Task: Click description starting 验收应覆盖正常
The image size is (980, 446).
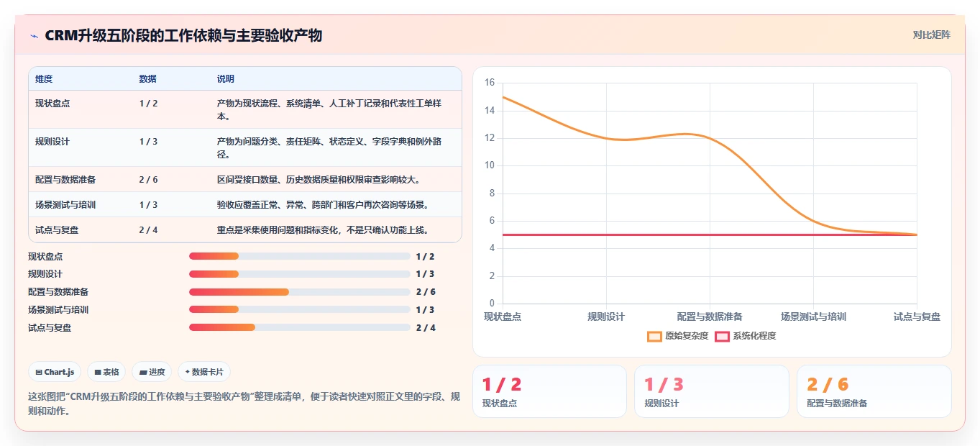Action: coord(323,205)
